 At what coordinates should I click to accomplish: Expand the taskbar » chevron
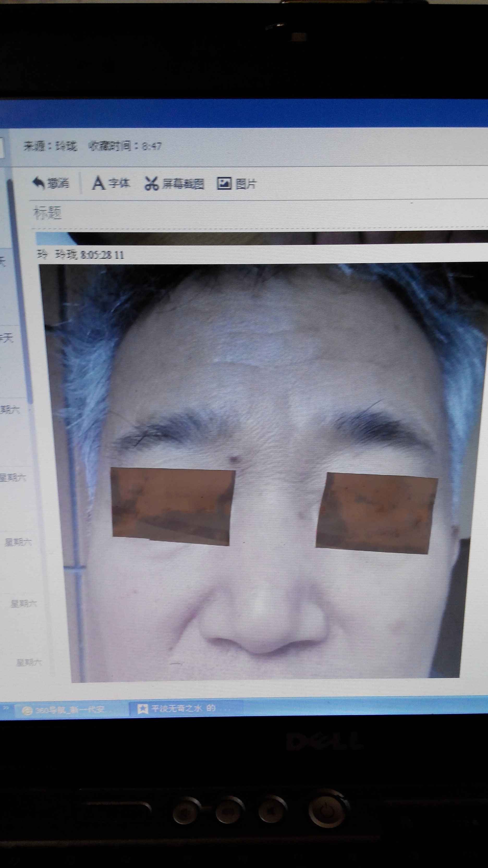tap(6, 708)
